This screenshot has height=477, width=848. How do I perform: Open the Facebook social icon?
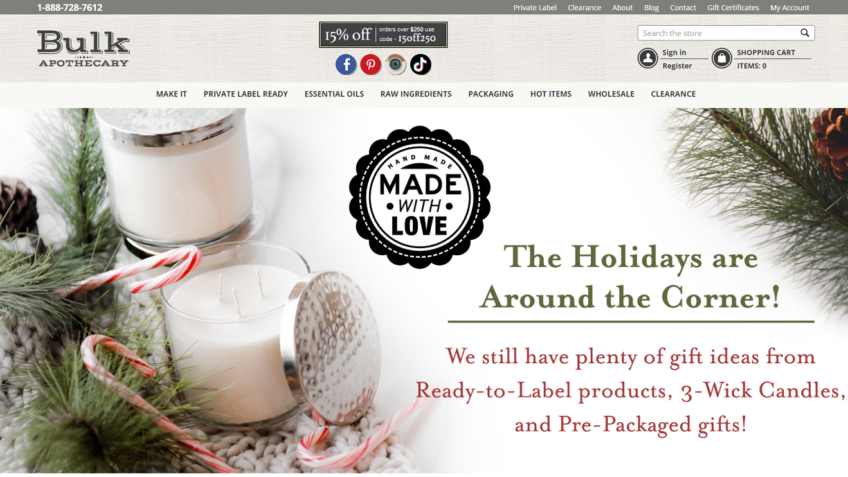346,64
